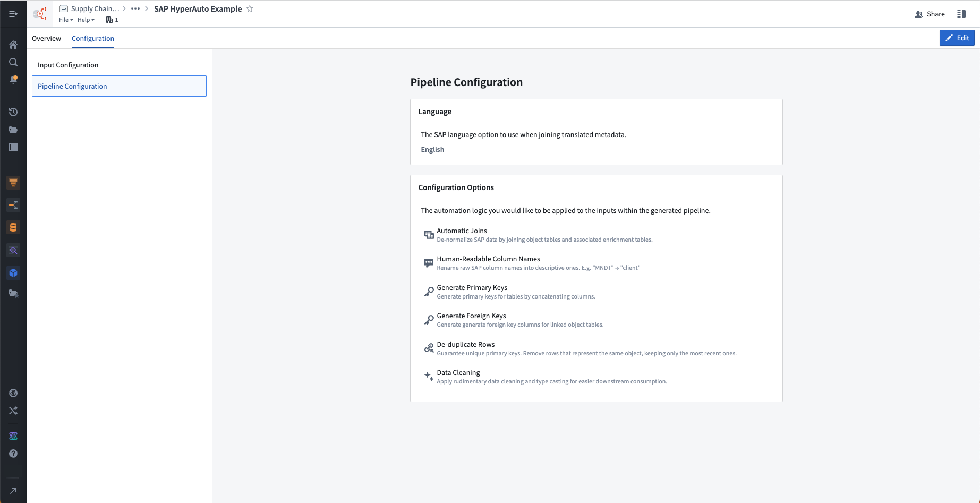Open the blue cube ontology icon

[x=13, y=273]
